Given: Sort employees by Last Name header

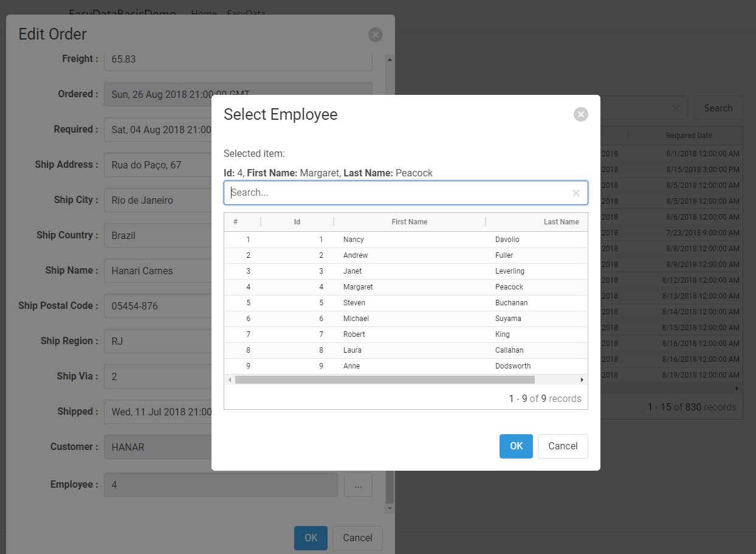Looking at the screenshot, I should coord(561,221).
